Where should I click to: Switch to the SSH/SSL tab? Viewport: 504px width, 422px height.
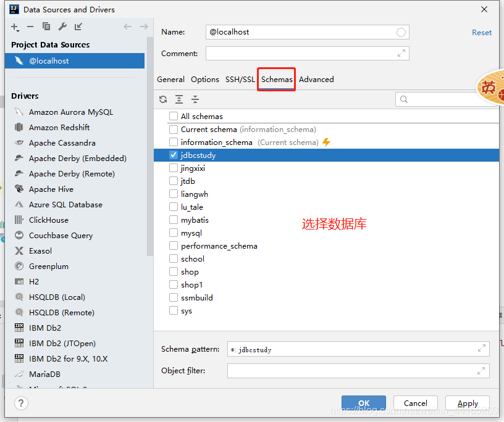240,80
